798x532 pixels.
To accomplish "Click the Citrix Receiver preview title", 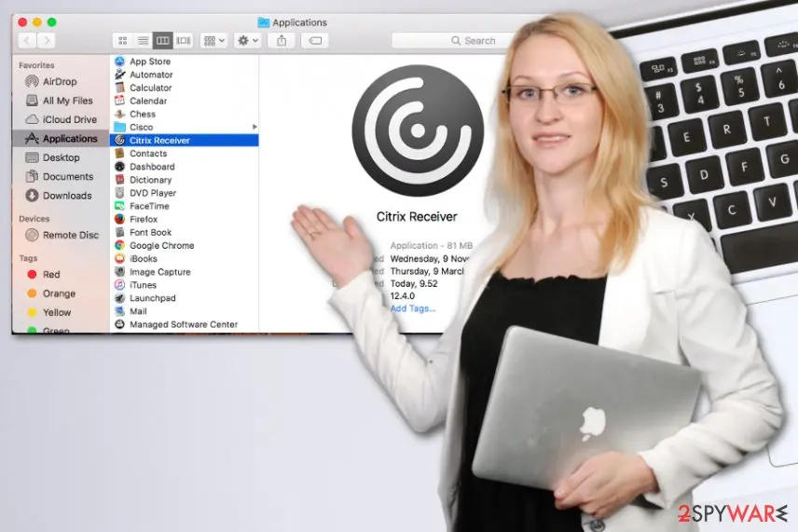I will click(x=417, y=217).
